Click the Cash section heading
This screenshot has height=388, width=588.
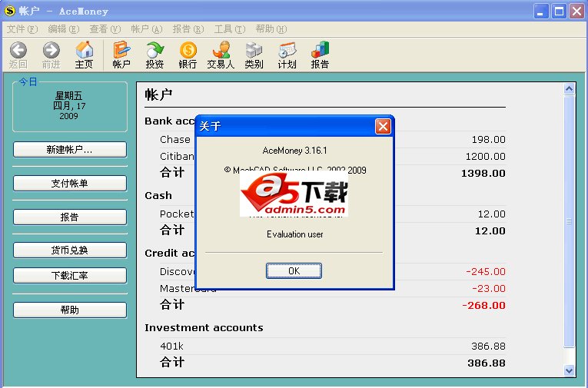(x=158, y=196)
